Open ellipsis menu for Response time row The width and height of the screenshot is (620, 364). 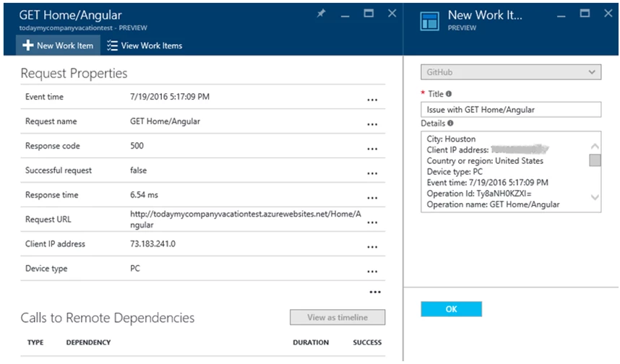pos(372,198)
